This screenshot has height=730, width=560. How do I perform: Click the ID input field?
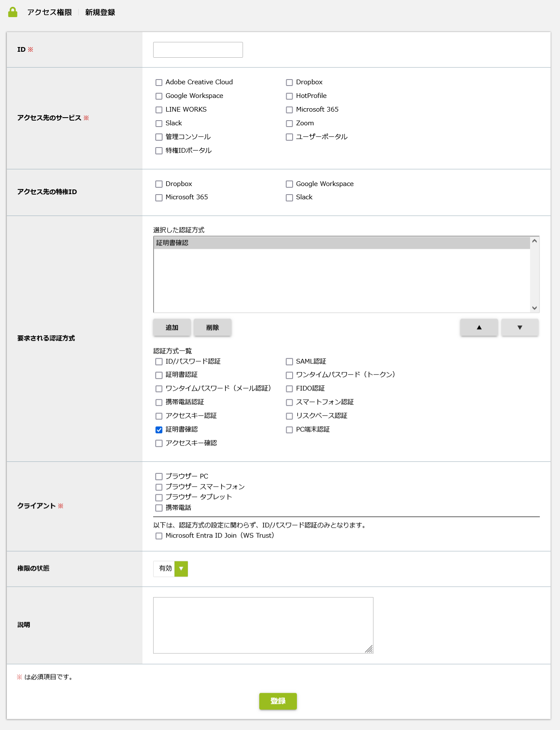point(198,50)
